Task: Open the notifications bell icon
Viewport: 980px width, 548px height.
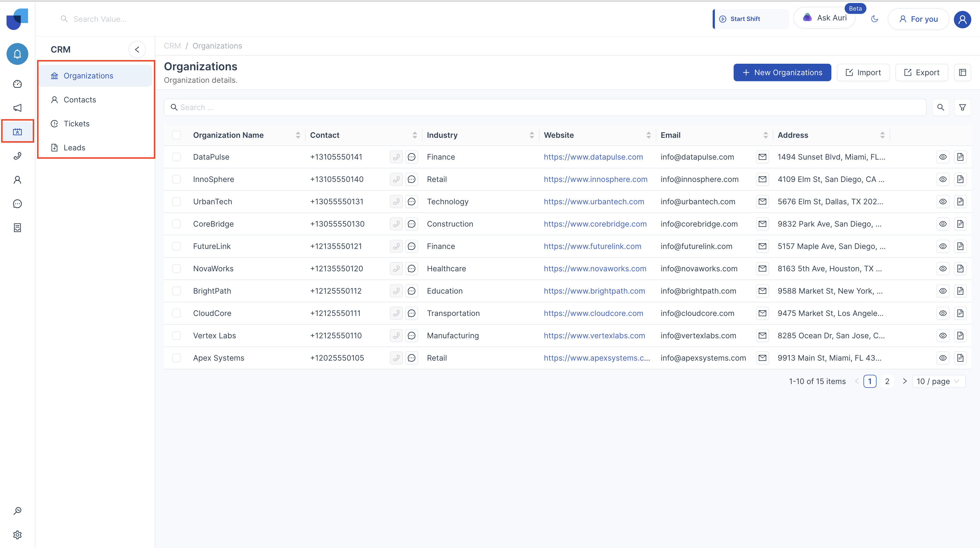Action: (17, 54)
